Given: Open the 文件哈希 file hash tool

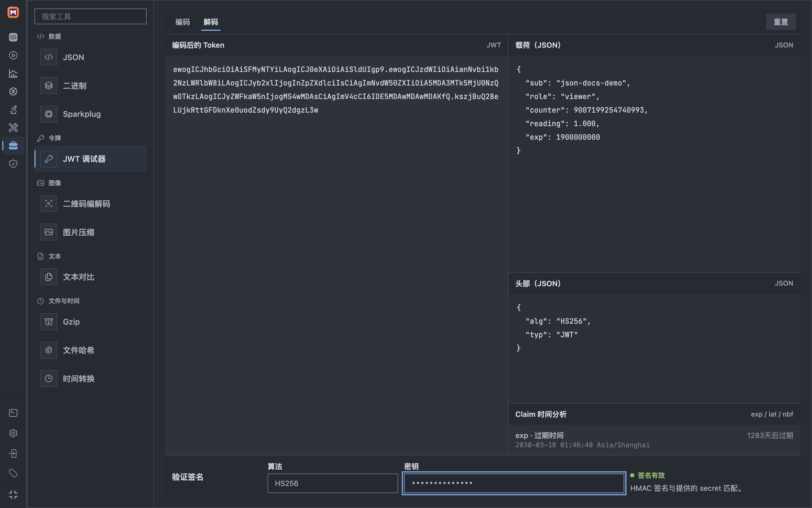Looking at the screenshot, I should coord(91,350).
